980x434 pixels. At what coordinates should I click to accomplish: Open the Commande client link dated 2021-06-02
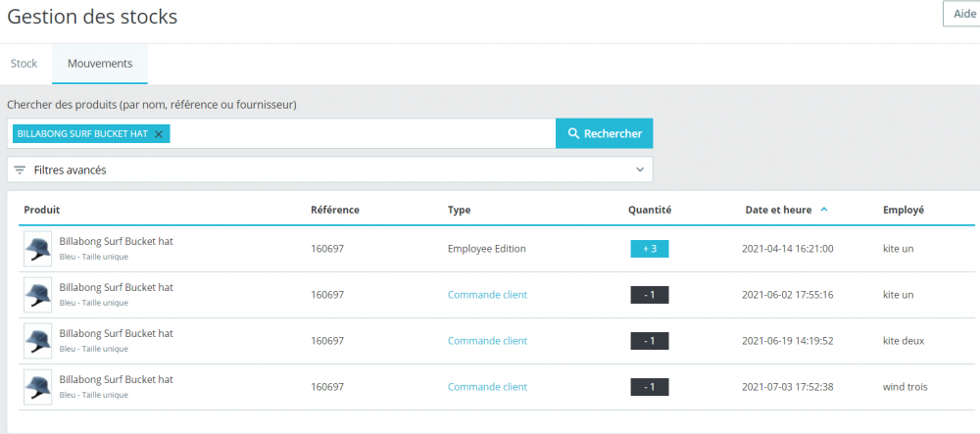coord(487,295)
